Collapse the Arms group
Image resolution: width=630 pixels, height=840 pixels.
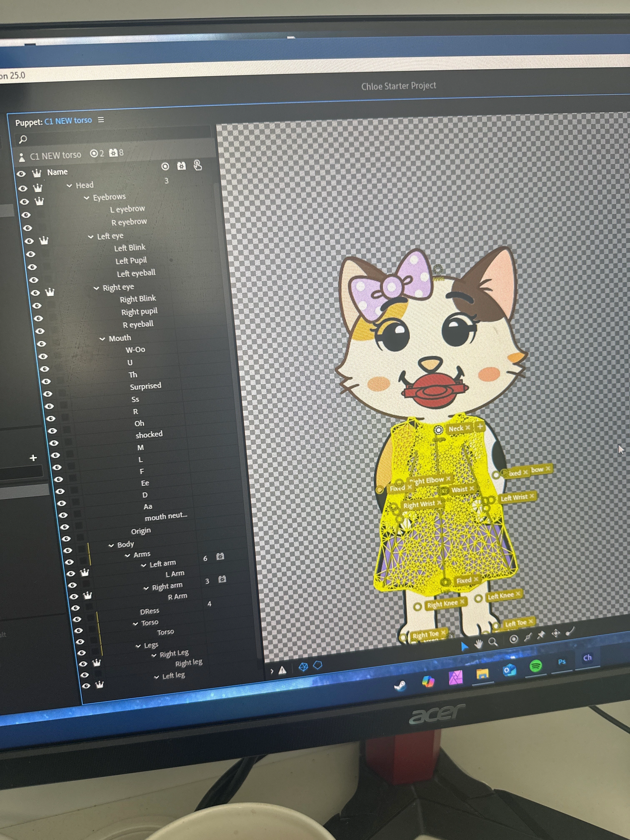pos(127,556)
